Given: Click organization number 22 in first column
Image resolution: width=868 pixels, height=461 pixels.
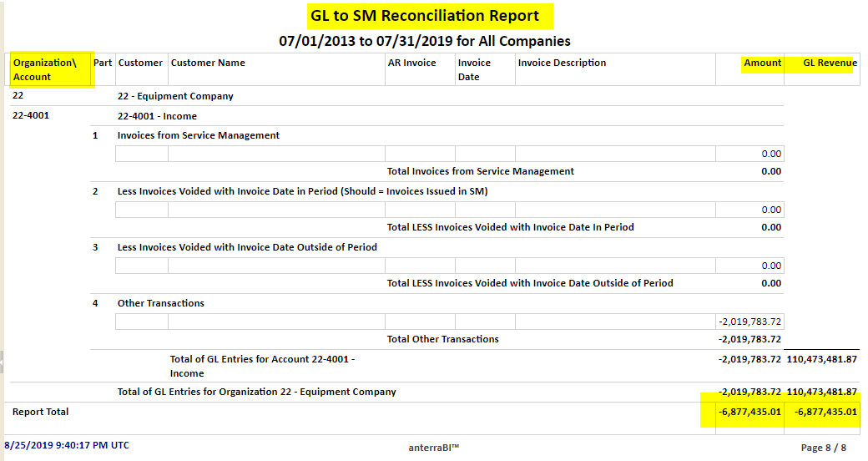Looking at the screenshot, I should [18, 95].
